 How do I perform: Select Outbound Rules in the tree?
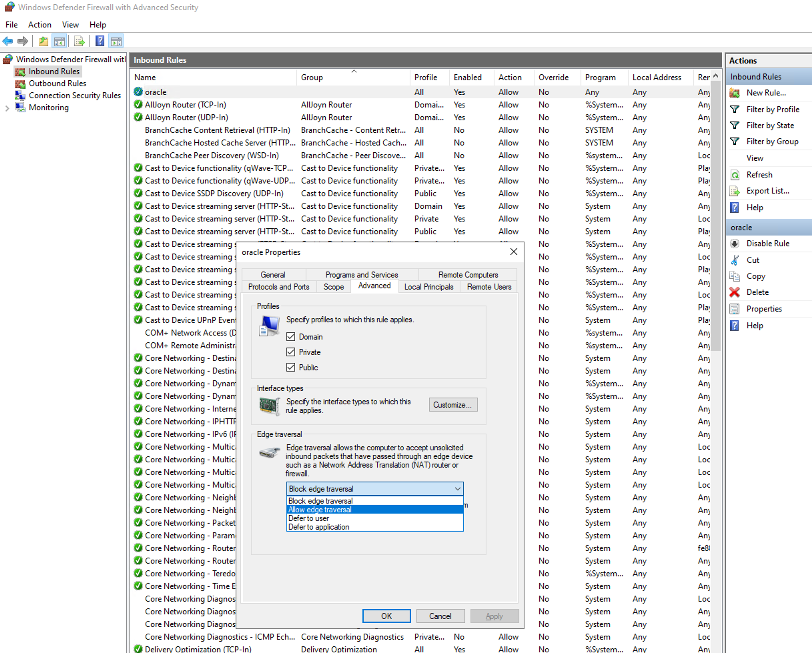pos(57,84)
